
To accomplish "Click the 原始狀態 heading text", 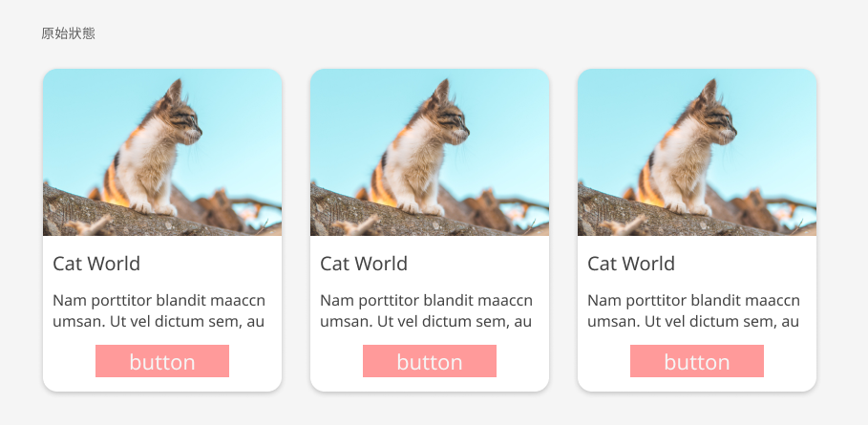I will tap(68, 33).
